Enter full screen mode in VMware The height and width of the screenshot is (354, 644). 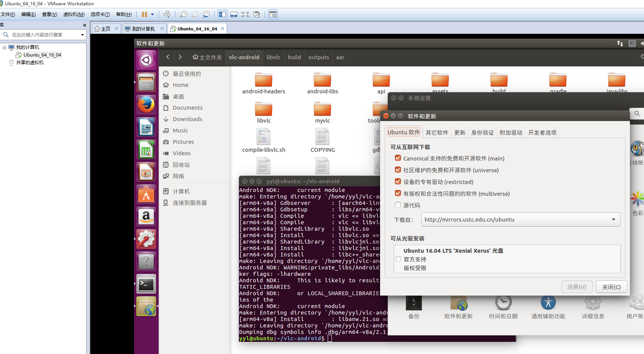(x=245, y=14)
